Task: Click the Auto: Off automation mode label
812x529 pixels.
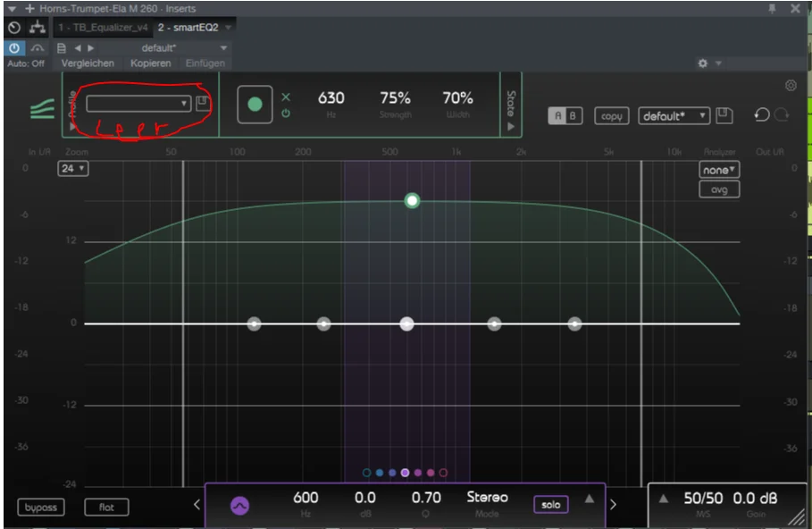Action: click(x=26, y=63)
